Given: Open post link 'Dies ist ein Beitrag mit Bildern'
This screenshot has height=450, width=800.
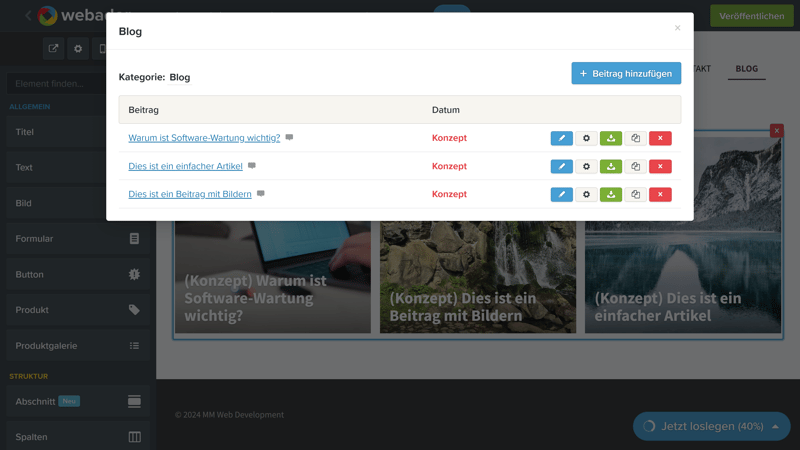Looking at the screenshot, I should coord(190,194).
